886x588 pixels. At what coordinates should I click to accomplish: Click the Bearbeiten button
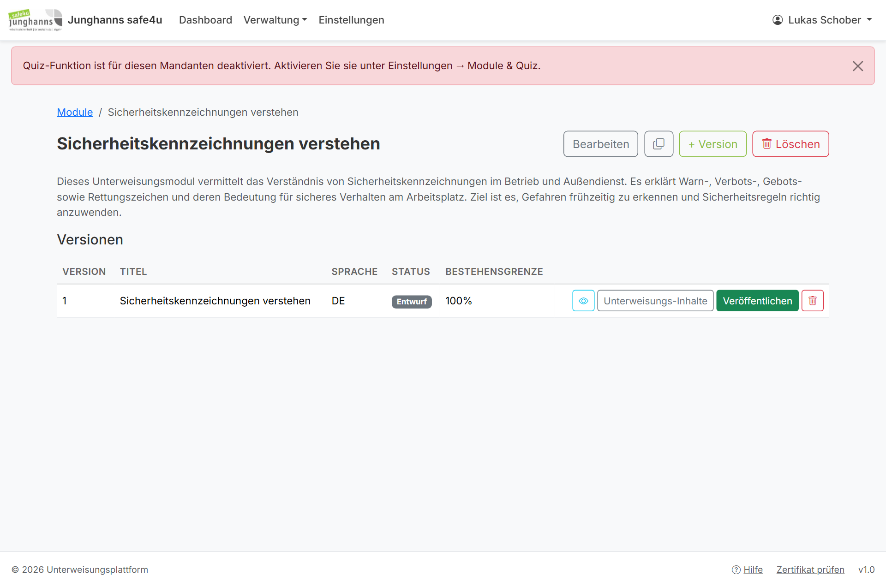click(x=601, y=144)
